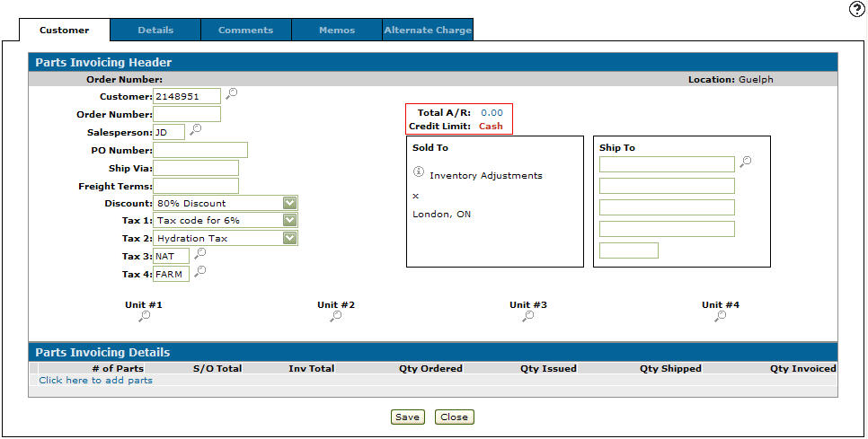Click into the PO Number field
Viewport: 868px width, 439px height.
pyautogui.click(x=199, y=150)
